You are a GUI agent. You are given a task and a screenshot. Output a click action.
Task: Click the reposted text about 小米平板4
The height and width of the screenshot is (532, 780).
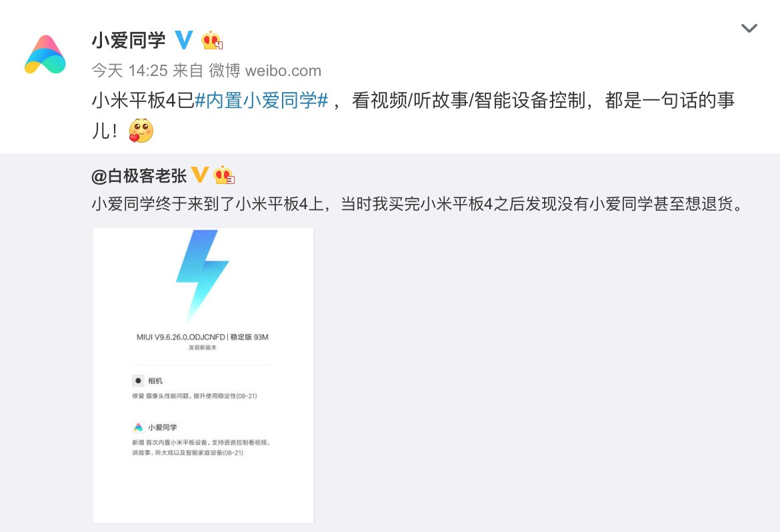tap(417, 203)
